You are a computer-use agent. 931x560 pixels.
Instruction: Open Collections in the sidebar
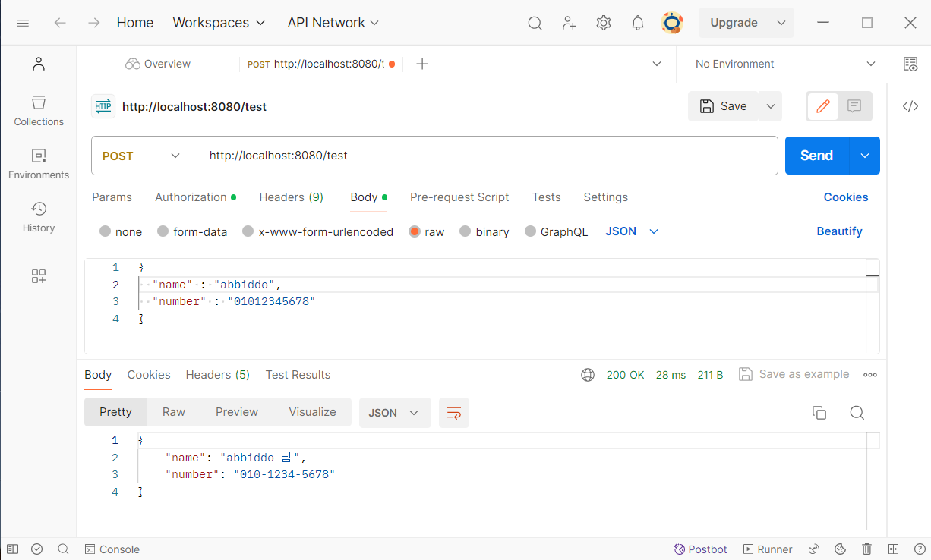click(x=39, y=111)
